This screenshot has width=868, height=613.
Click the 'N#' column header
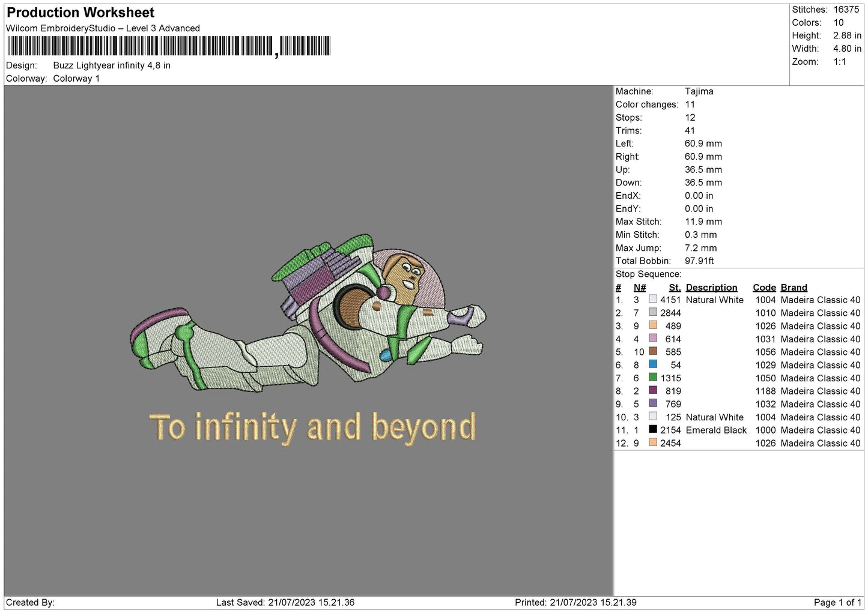640,288
